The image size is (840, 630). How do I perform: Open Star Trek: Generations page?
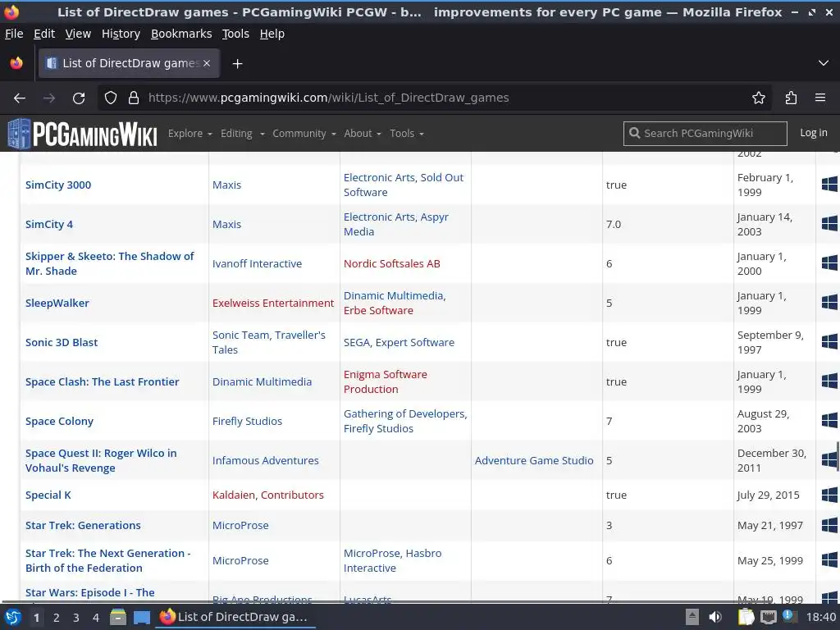[x=83, y=526]
